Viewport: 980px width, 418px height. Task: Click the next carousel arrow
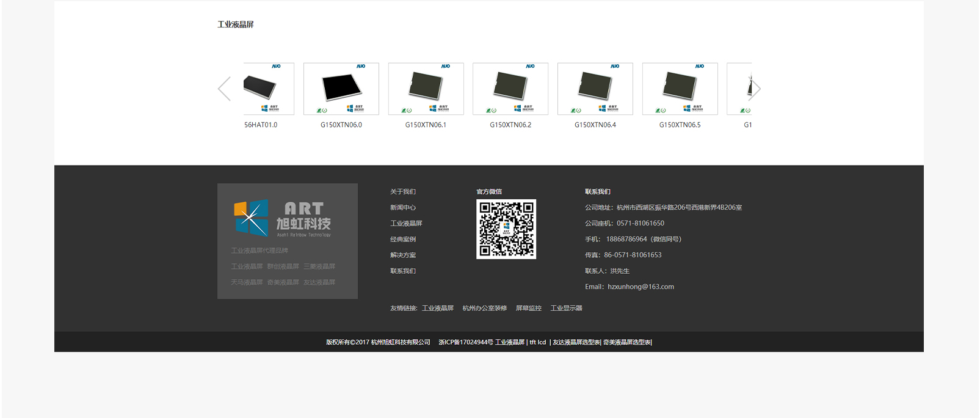pos(755,89)
